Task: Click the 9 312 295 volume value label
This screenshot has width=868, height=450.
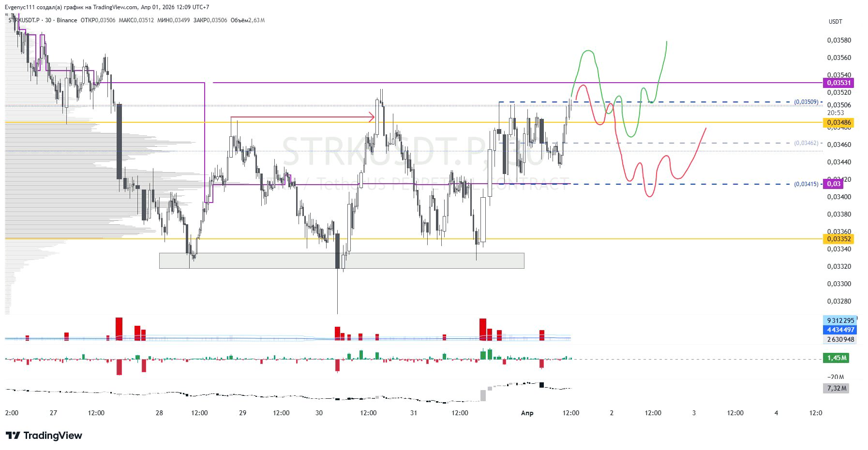Action: point(840,320)
